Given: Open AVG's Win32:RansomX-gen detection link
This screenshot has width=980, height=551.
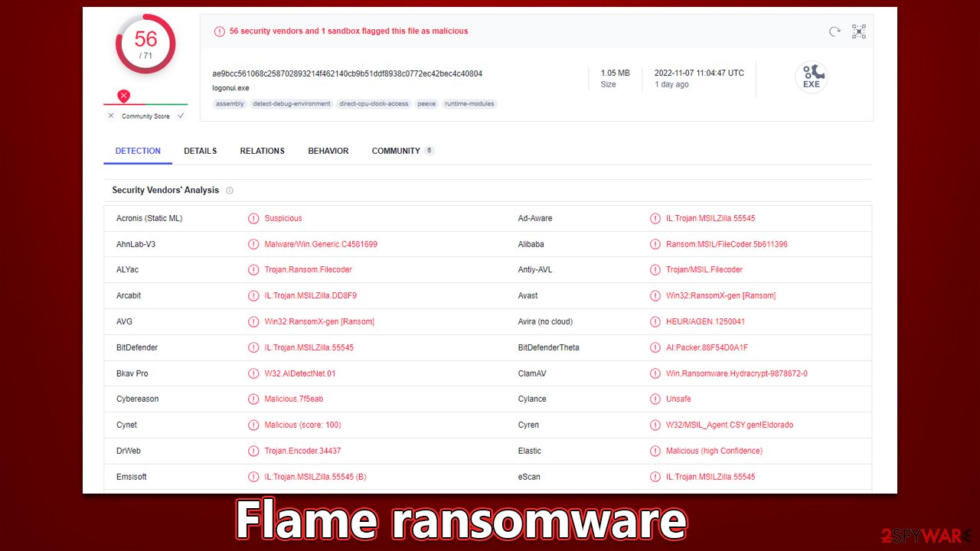Looking at the screenshot, I should coord(320,321).
